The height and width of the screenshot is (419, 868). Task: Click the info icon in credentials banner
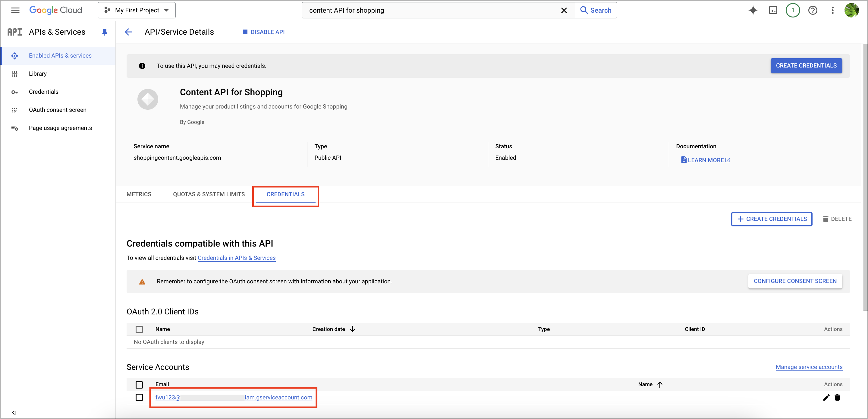pos(142,66)
